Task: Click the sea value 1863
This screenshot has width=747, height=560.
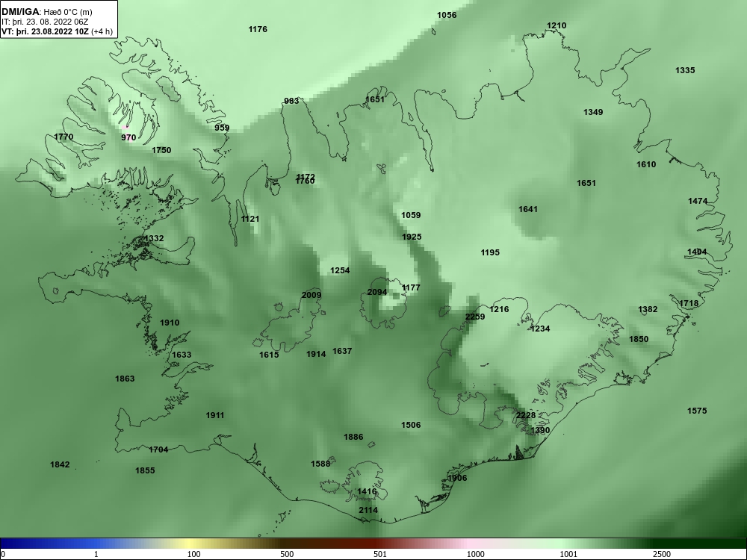Action: coord(125,379)
